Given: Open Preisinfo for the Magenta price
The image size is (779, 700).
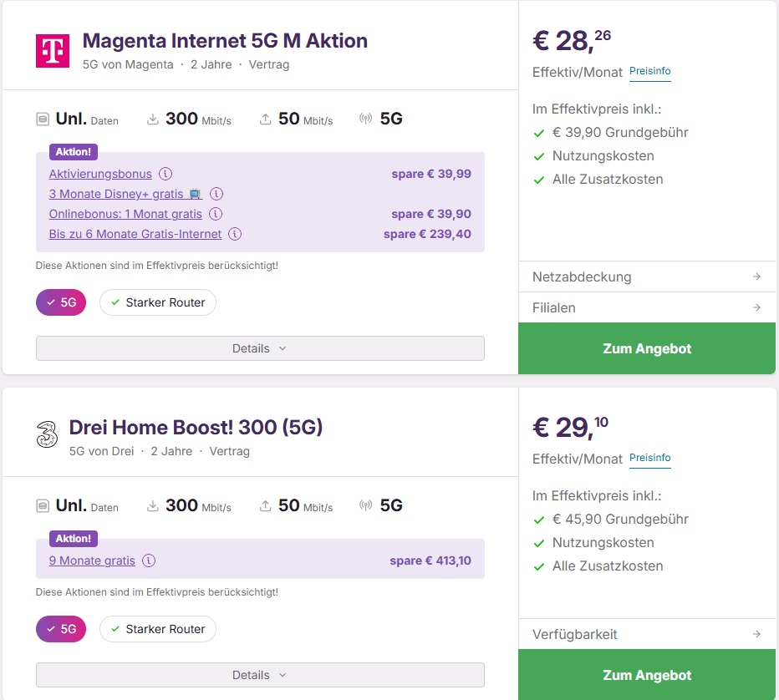Looking at the screenshot, I should (x=649, y=72).
